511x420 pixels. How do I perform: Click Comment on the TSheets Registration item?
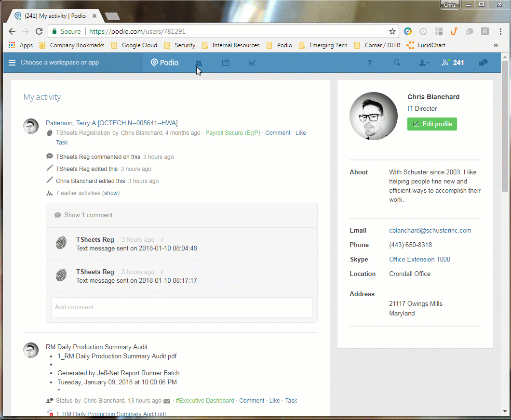[x=278, y=133]
